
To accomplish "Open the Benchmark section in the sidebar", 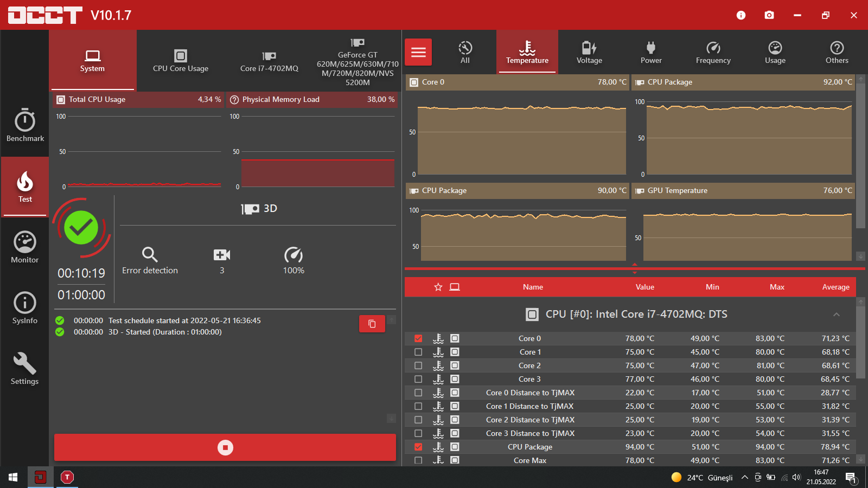I will coord(25,125).
